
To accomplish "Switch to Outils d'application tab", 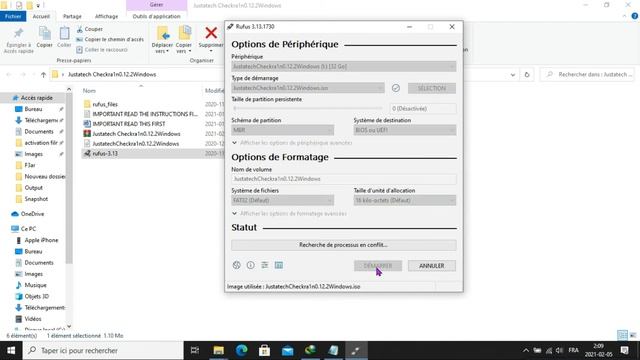I will coord(156,16).
